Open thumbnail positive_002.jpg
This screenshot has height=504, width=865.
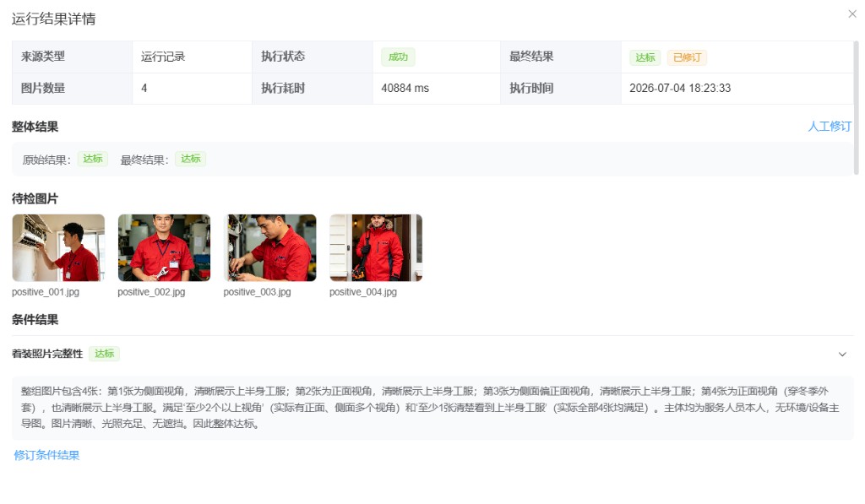tap(164, 247)
